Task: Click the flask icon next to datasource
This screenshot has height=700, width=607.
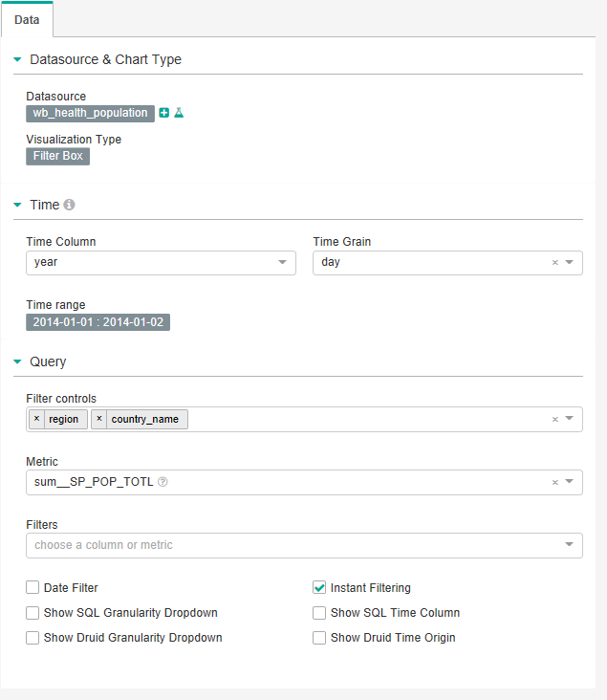Action: pyautogui.click(x=178, y=113)
